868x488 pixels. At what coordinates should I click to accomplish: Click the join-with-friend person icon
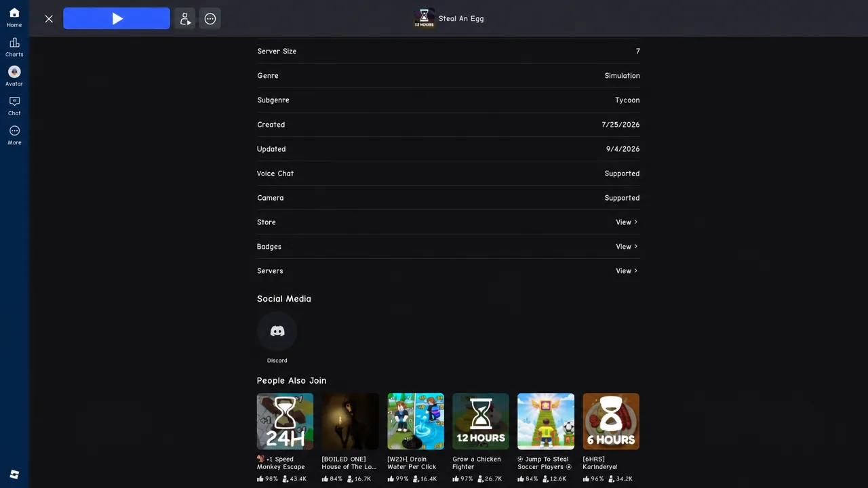point(184,19)
